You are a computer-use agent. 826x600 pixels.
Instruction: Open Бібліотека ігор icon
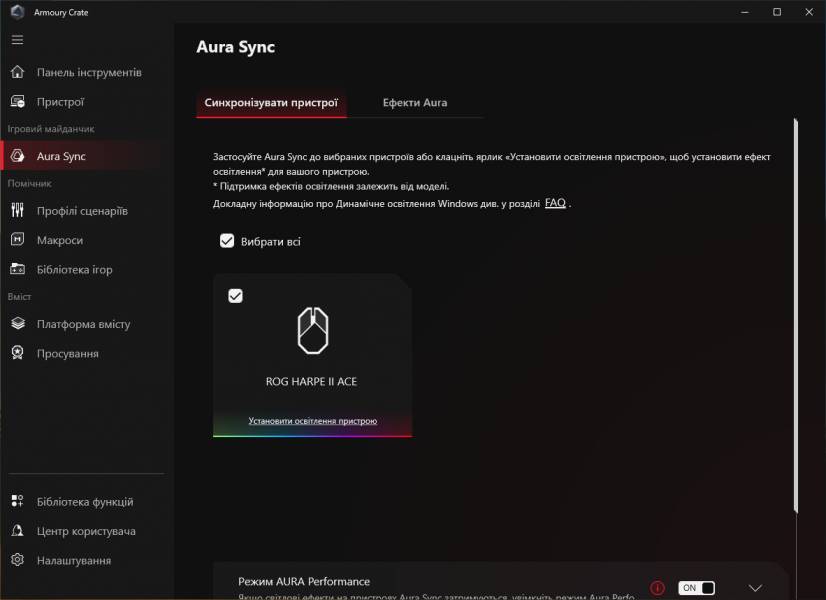click(x=17, y=270)
